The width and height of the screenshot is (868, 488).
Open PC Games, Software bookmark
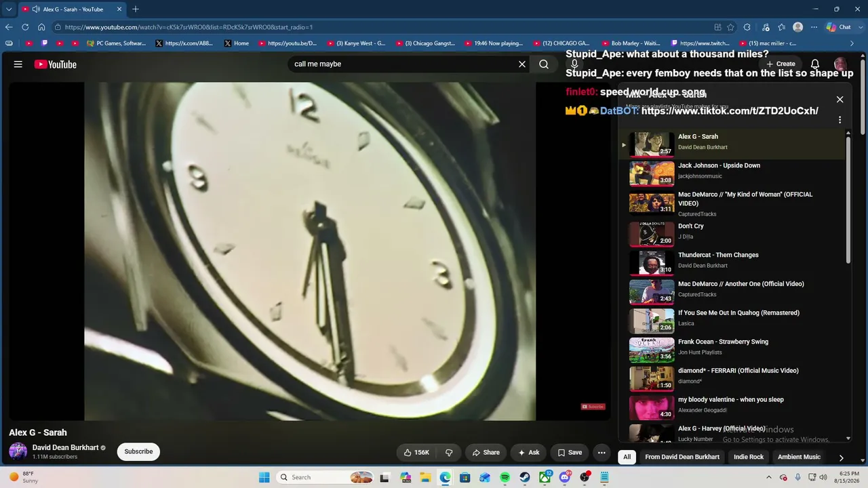tap(116, 43)
